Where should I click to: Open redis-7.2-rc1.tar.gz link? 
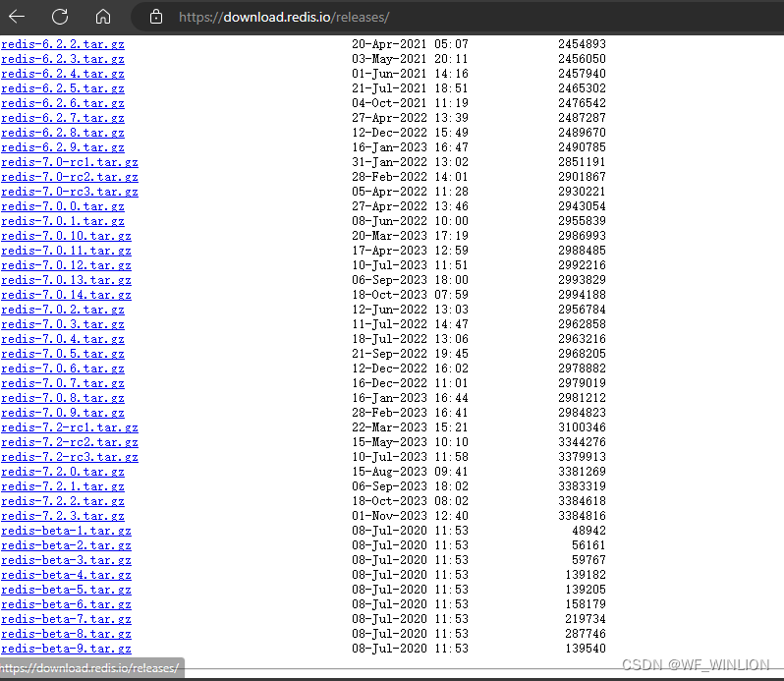(70, 428)
